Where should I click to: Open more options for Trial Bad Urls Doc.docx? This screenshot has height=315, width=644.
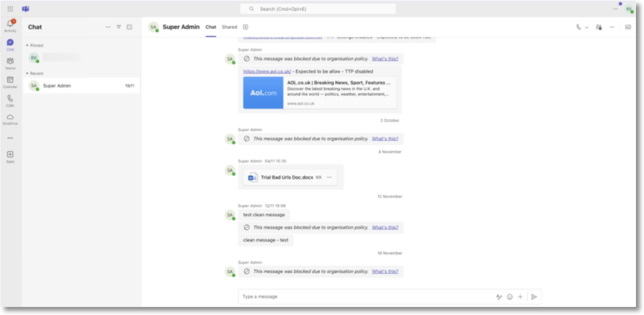pos(330,177)
